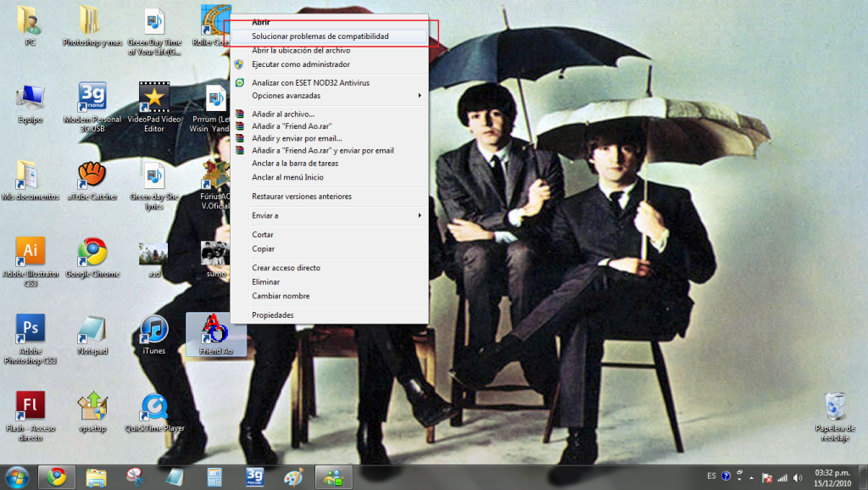Choose Anclar a la barra de tareas

(330, 164)
